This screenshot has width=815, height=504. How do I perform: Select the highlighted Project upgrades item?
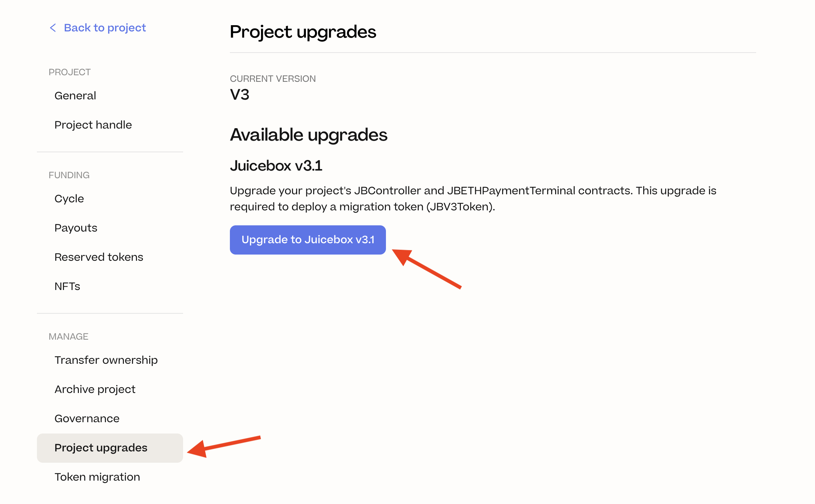pyautogui.click(x=101, y=447)
